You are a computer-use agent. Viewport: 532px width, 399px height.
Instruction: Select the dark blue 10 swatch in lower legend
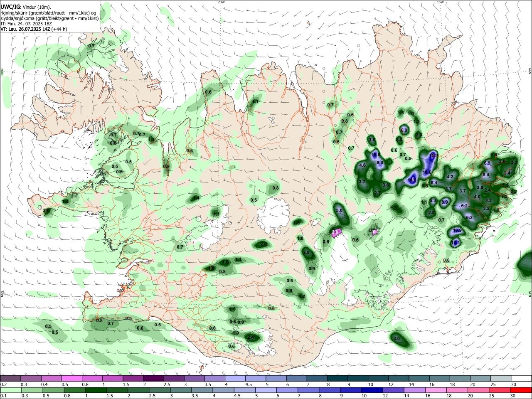[372, 390]
